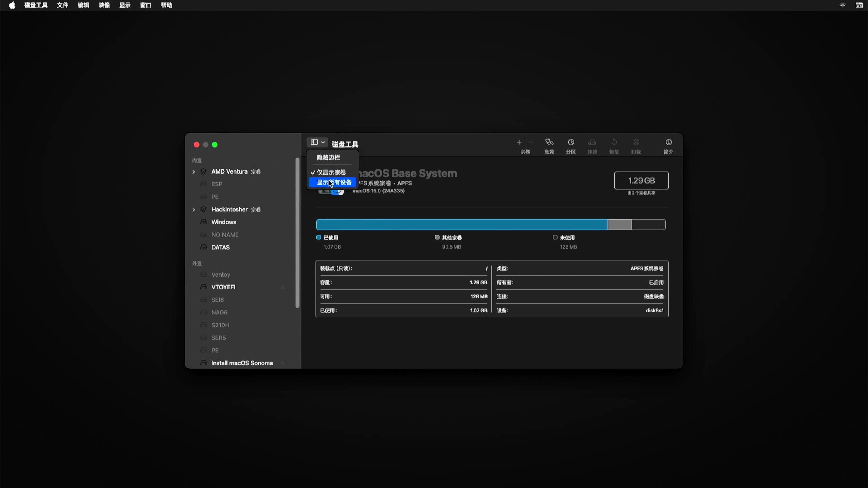This screenshot has height=488, width=868.
Task: Open the Info (简介) toolbar icon
Action: (669, 142)
